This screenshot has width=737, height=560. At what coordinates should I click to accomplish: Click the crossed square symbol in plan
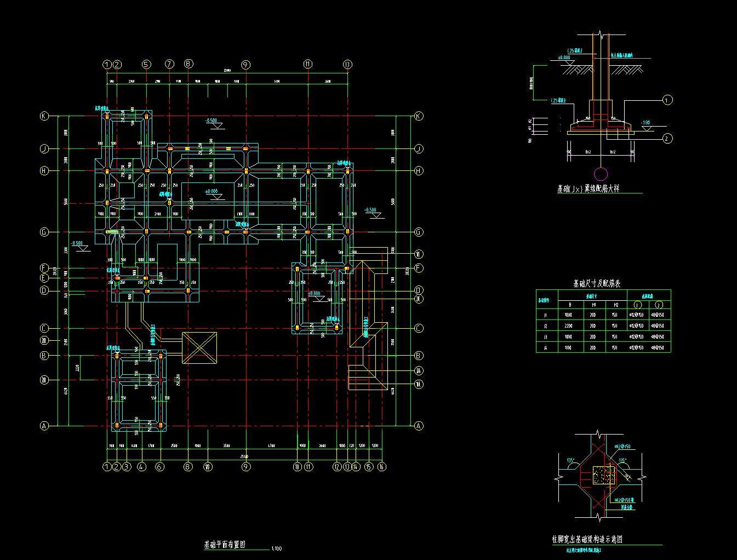tap(199, 347)
